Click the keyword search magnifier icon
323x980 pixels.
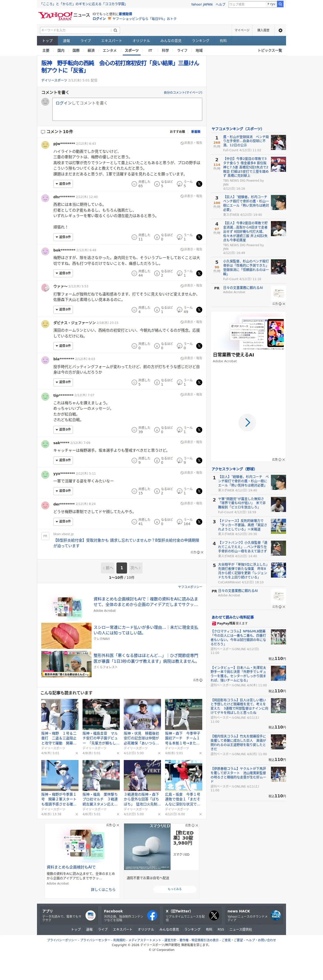coord(115,30)
